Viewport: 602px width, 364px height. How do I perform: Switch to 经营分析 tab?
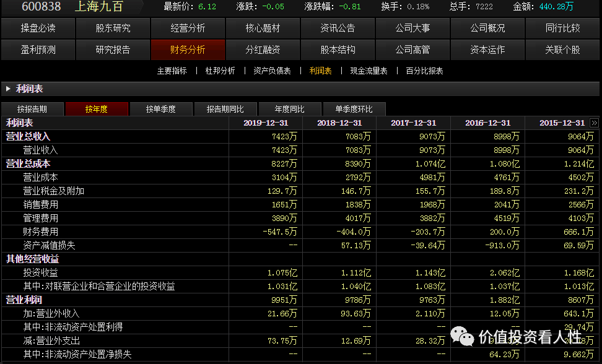click(188, 28)
